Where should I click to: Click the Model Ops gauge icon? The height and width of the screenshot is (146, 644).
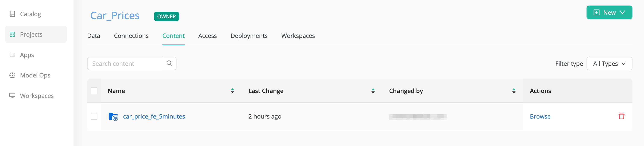(x=12, y=75)
